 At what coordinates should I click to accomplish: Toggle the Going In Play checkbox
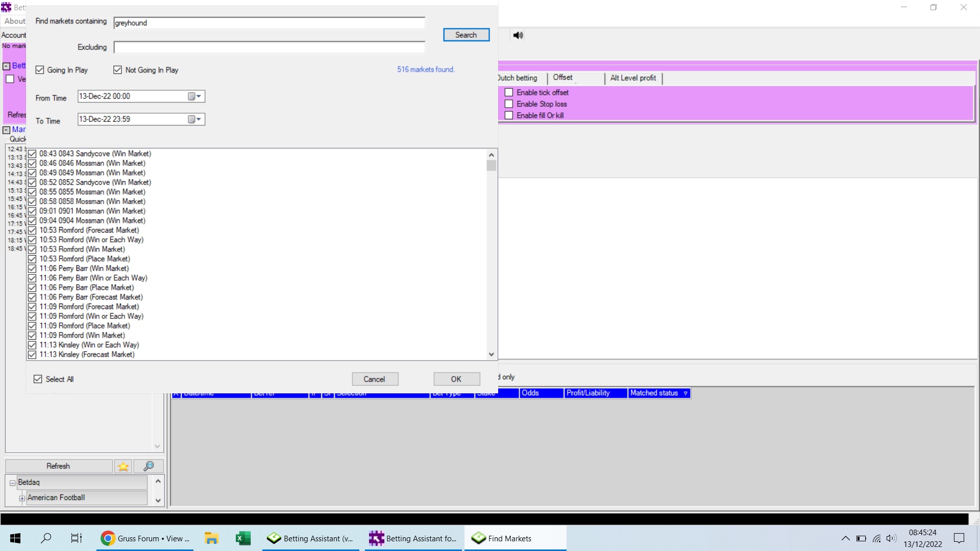pyautogui.click(x=40, y=70)
